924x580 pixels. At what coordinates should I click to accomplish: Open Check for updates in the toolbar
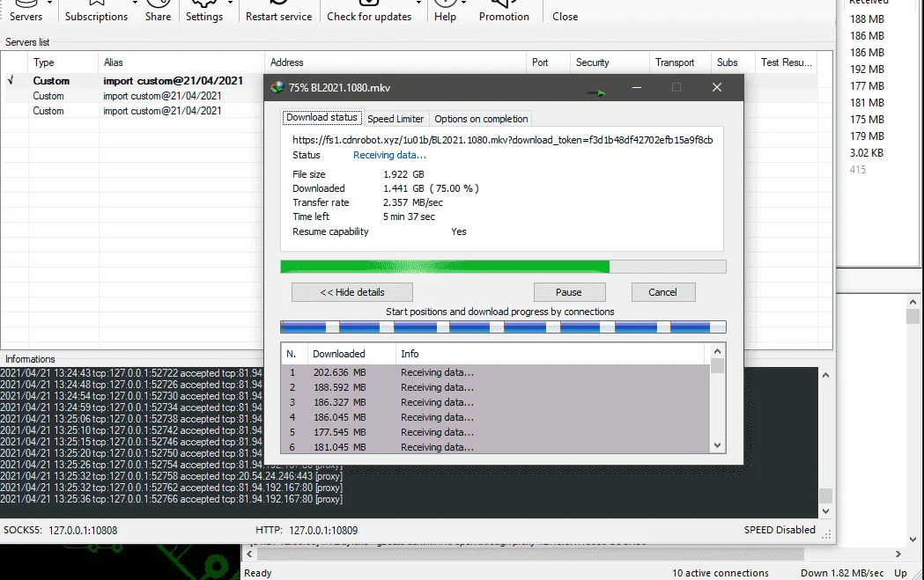[369, 11]
